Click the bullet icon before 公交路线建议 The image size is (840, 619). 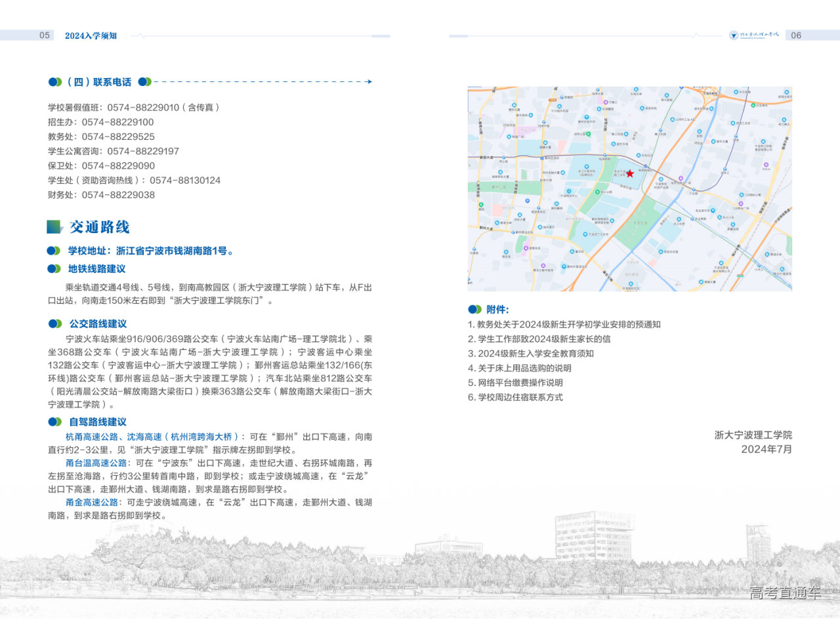54,324
